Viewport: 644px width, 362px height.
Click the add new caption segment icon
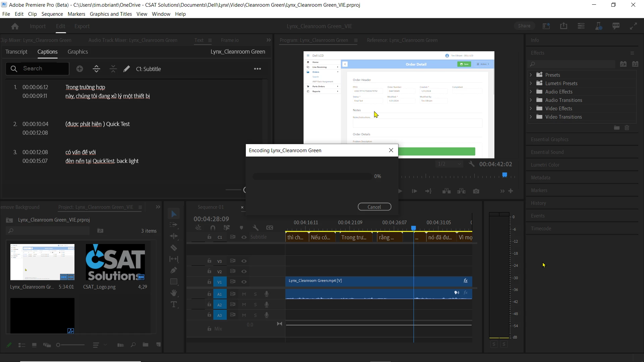point(79,69)
